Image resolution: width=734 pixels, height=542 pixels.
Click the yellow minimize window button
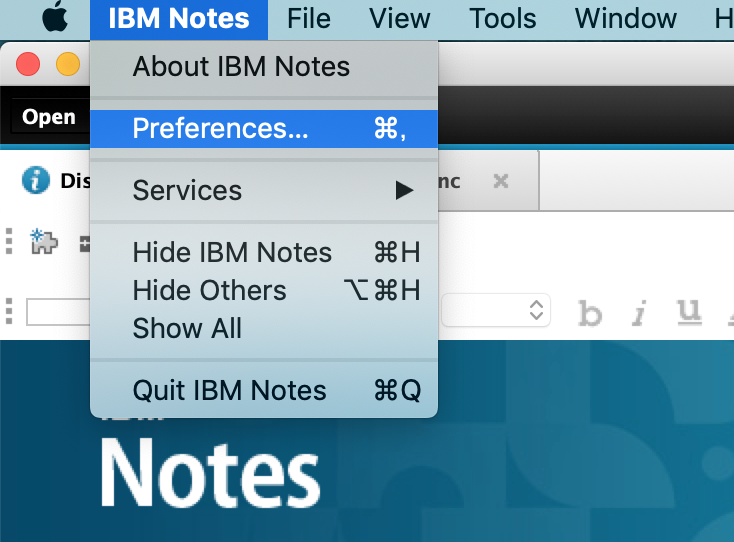(x=68, y=64)
